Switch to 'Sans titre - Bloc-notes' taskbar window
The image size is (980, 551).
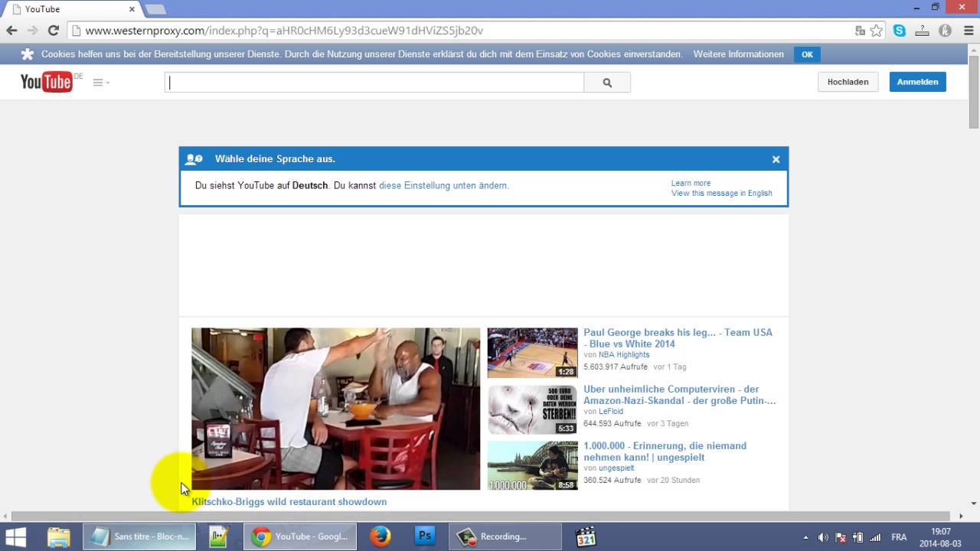(x=139, y=536)
